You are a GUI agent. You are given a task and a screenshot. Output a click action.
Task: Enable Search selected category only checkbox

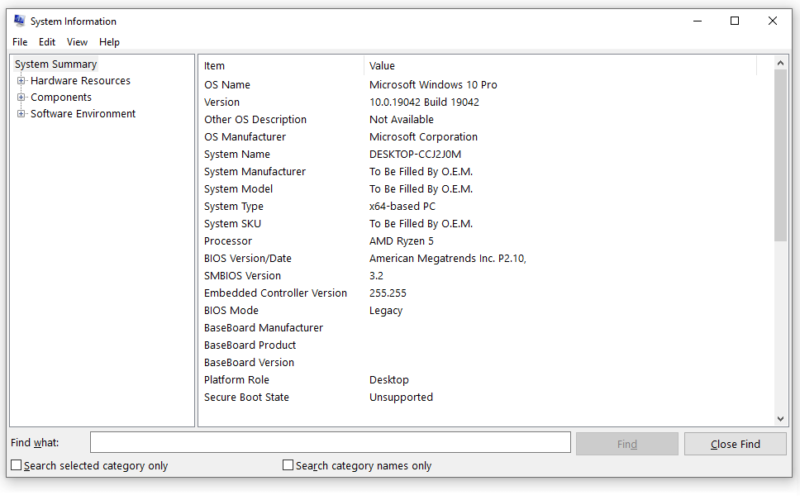point(16,465)
